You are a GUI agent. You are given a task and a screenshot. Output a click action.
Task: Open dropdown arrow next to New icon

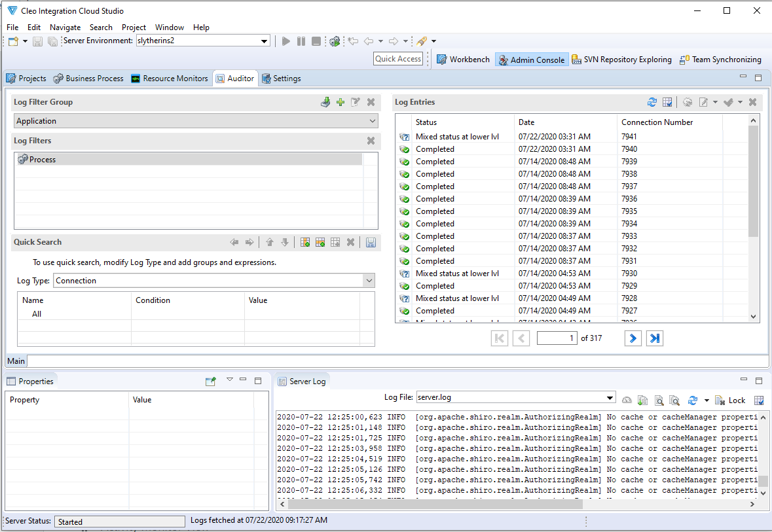(x=25, y=41)
